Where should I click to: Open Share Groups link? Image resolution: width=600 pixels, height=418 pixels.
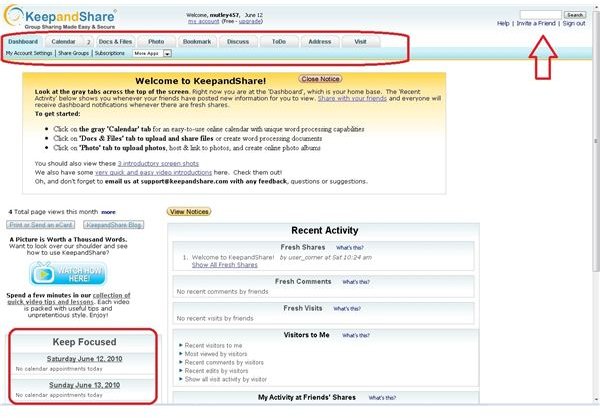click(73, 53)
